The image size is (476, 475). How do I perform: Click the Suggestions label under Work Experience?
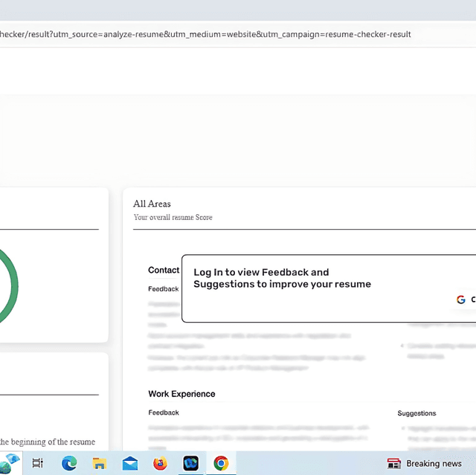(x=416, y=413)
